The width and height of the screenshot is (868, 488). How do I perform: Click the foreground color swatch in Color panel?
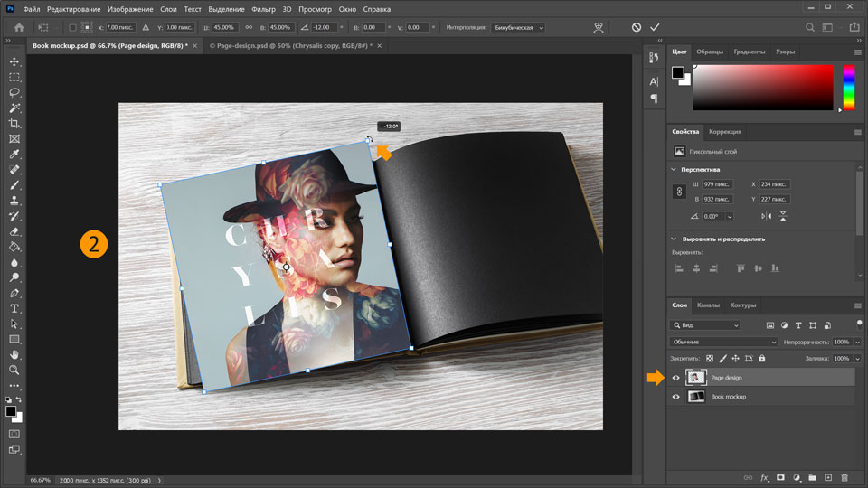point(677,72)
